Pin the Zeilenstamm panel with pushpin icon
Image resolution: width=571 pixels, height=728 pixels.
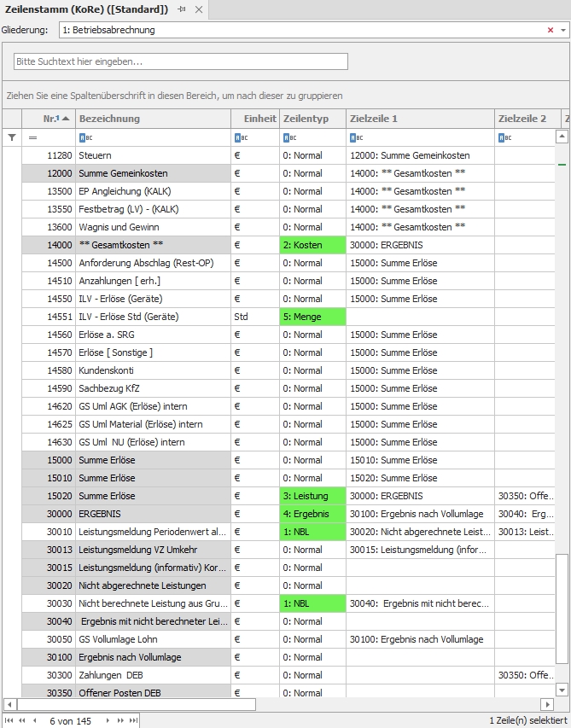[181, 9]
